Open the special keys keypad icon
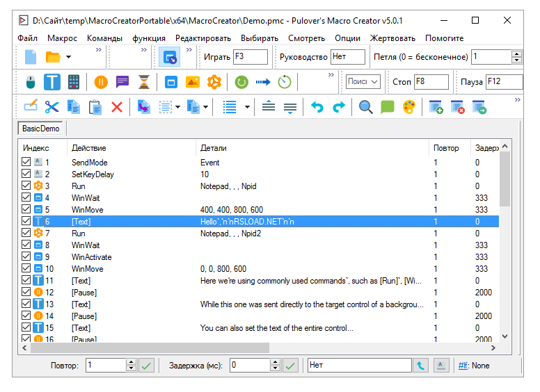Image resolution: width=540 pixels, height=392 pixels. click(x=73, y=82)
